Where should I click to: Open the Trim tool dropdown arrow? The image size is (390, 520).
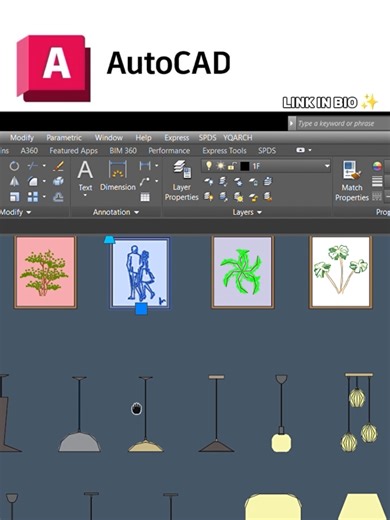(44, 166)
